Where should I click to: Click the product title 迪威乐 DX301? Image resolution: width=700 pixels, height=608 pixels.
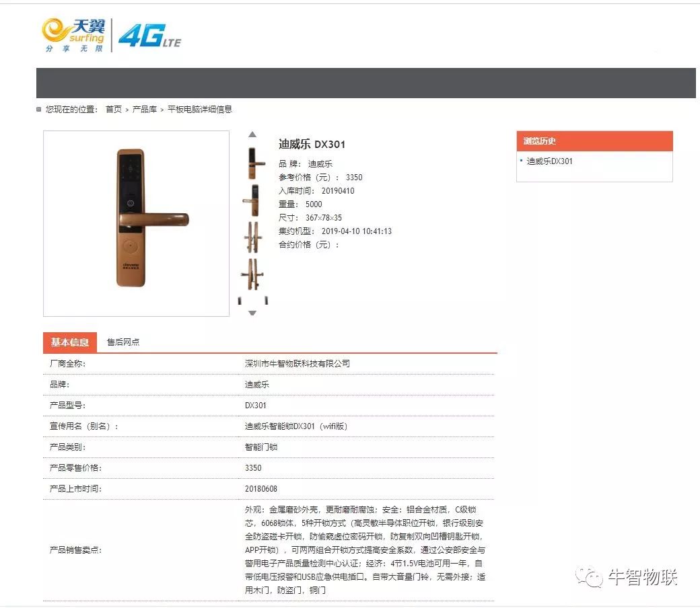(312, 144)
